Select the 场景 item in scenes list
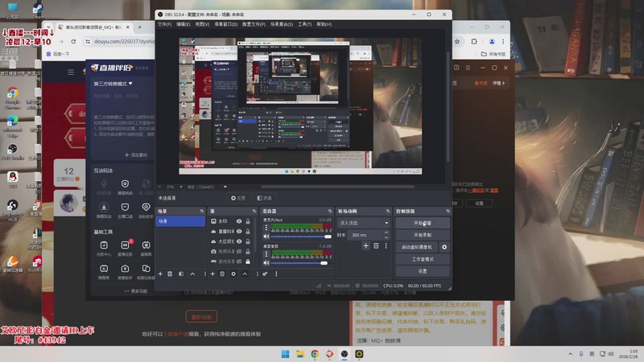Image resolution: width=644 pixels, height=362 pixels. [x=180, y=221]
